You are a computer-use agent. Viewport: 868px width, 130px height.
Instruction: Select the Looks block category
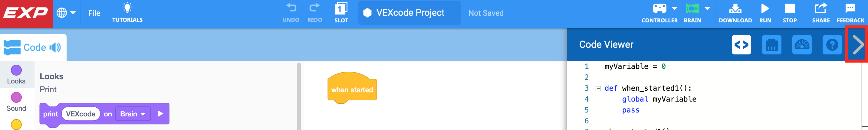[16, 74]
